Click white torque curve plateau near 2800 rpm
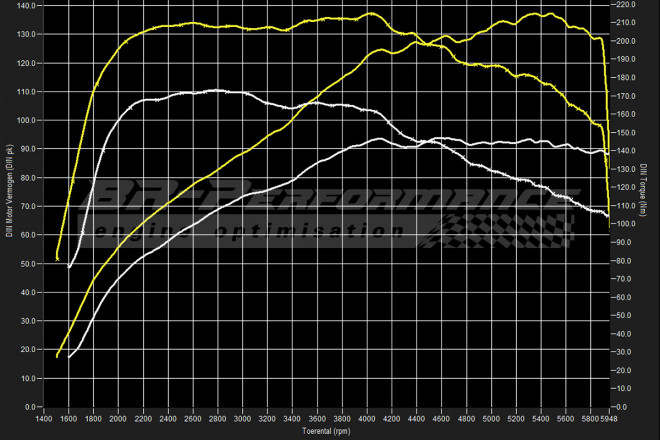 click(215, 91)
